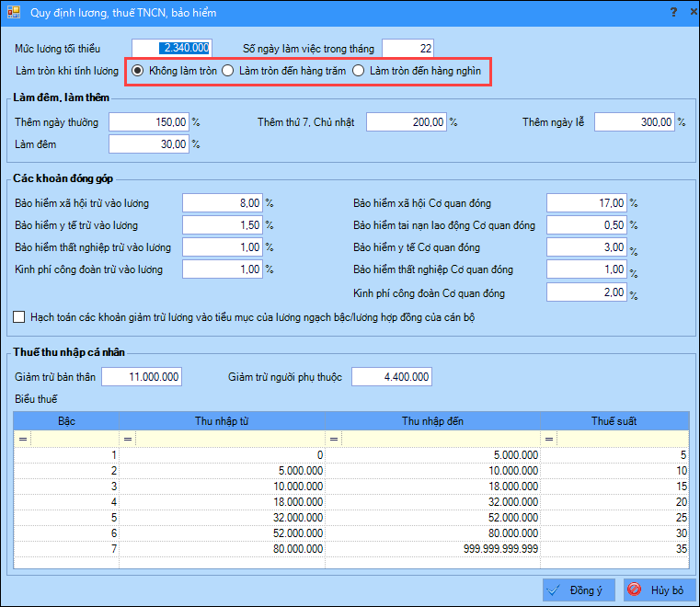Viewport: 700px width, 607px height.
Task: Edit the Thêm thứ 7, Chủ nhật field
Action: pos(407,121)
